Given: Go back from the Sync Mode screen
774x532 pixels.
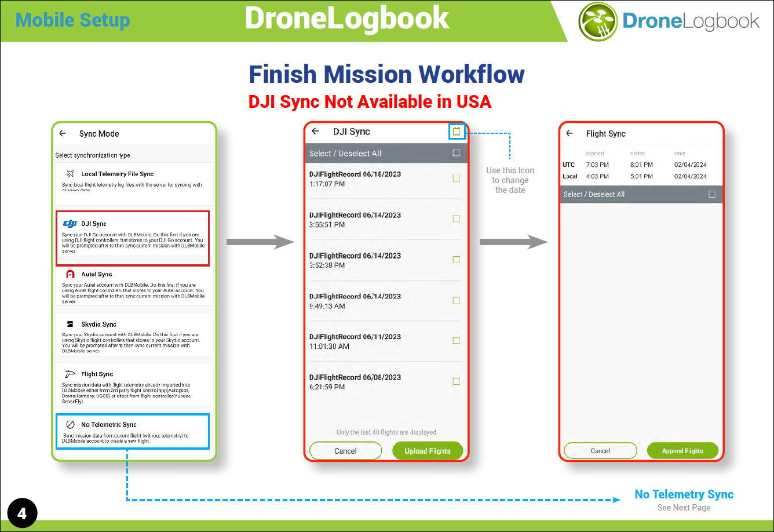Looking at the screenshot, I should (x=63, y=133).
